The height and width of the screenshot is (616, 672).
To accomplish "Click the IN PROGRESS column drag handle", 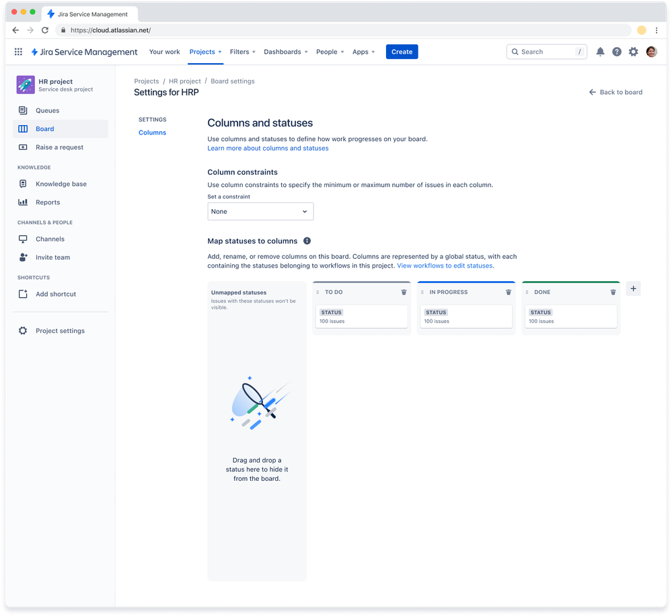I will point(422,292).
